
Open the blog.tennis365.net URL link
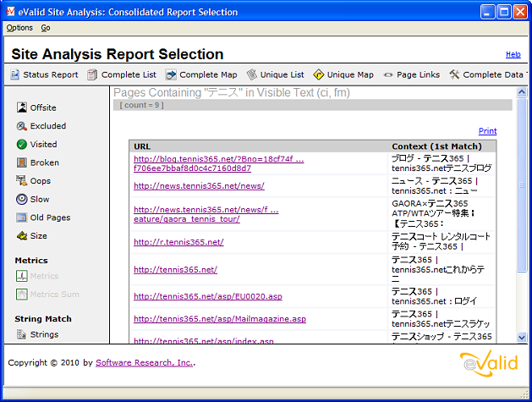[x=219, y=163]
